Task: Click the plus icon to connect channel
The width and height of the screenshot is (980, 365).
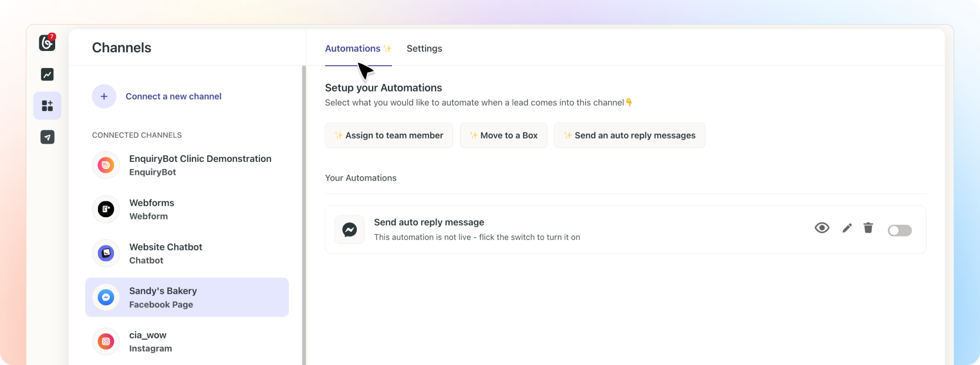Action: tap(104, 96)
